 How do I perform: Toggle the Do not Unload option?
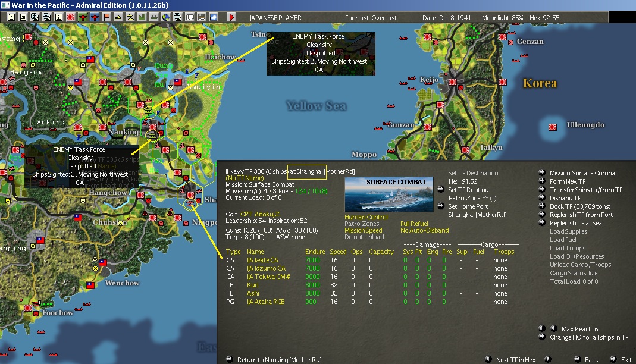[x=364, y=237]
